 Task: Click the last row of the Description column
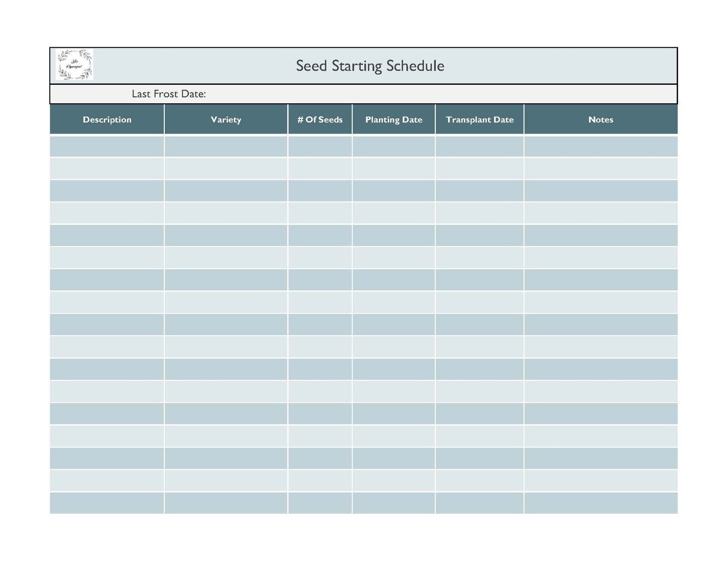[107, 503]
